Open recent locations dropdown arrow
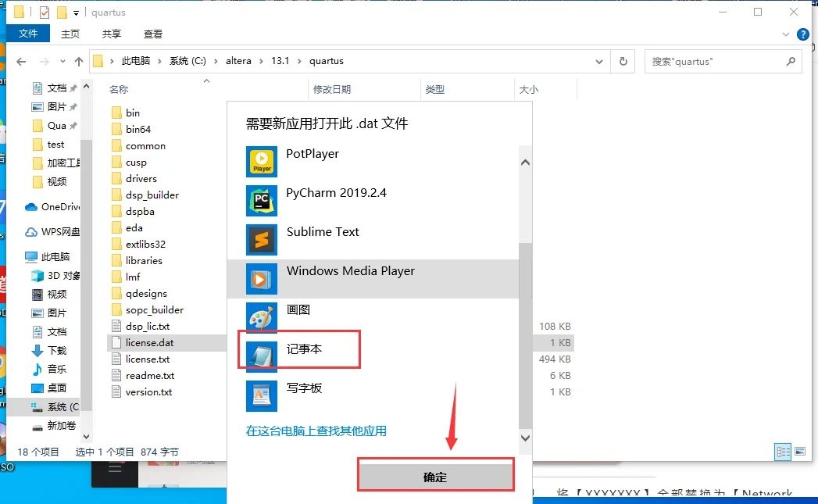Viewport: 818px width, 504px height. (63, 62)
